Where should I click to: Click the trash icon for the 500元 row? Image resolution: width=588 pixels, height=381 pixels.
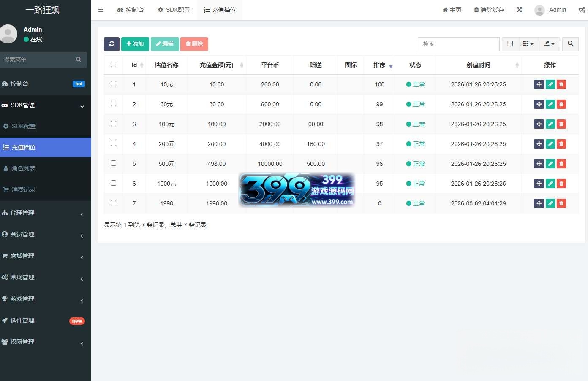561,164
